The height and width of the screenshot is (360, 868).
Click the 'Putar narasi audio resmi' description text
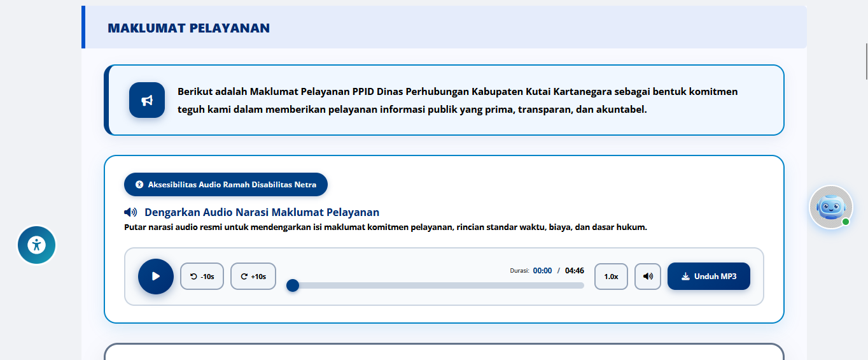point(386,227)
